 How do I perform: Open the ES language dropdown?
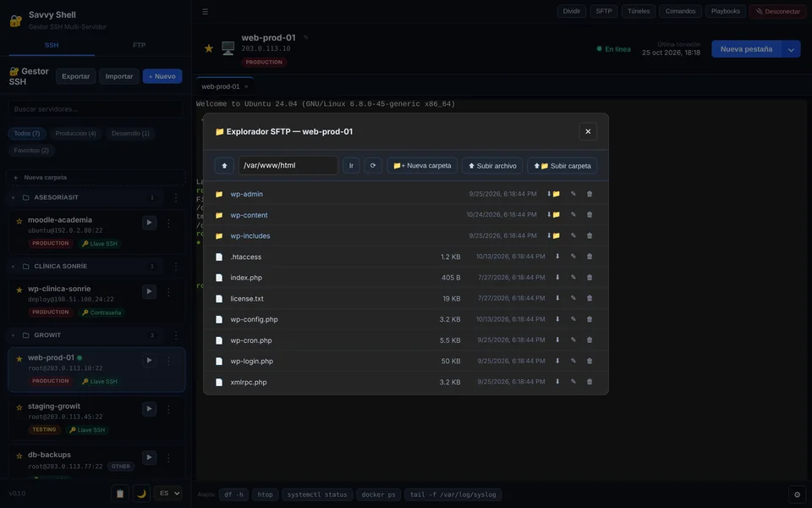point(169,494)
